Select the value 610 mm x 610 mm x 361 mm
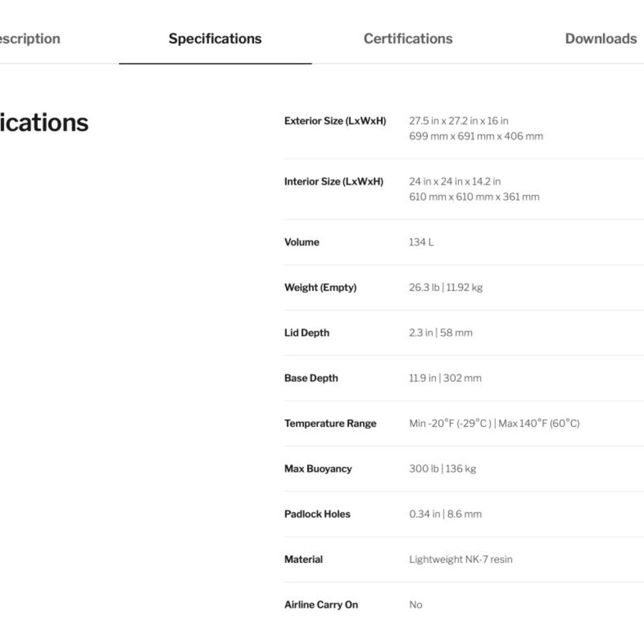 tap(474, 197)
